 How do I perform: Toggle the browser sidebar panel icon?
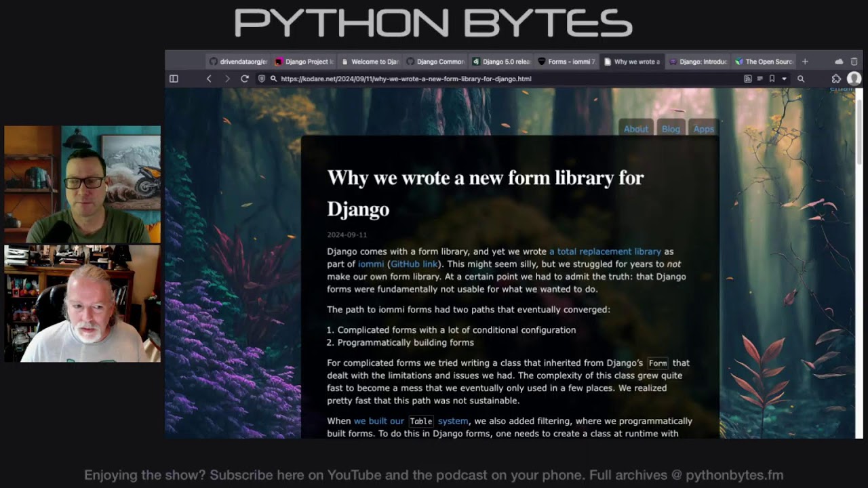[174, 79]
